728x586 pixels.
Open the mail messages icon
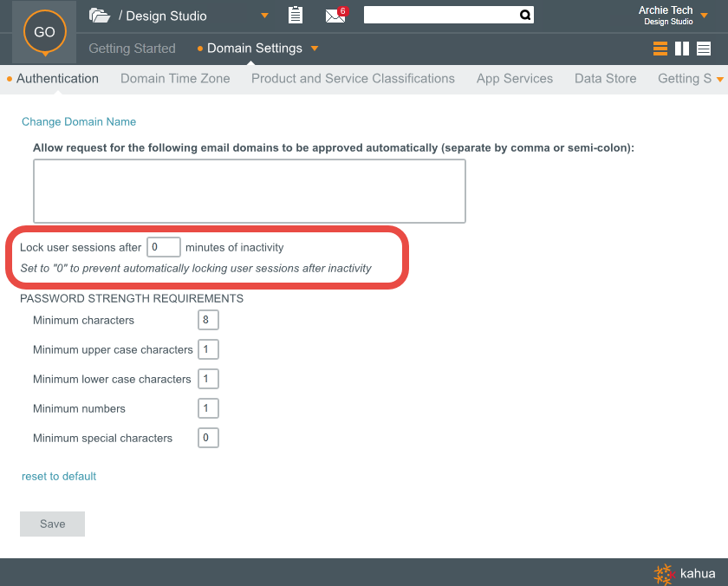(x=335, y=16)
